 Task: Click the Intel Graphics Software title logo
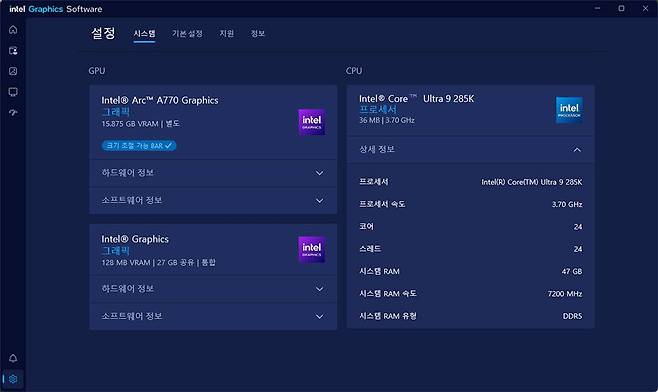click(x=56, y=9)
